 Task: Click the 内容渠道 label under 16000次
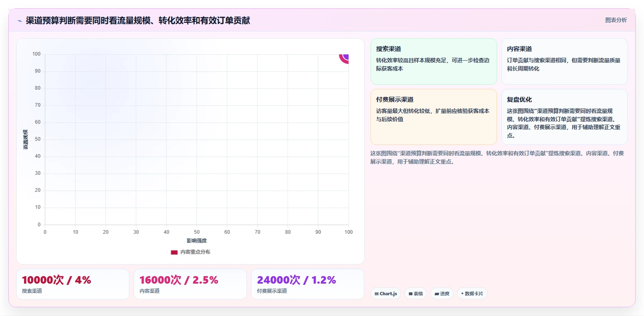click(x=149, y=291)
